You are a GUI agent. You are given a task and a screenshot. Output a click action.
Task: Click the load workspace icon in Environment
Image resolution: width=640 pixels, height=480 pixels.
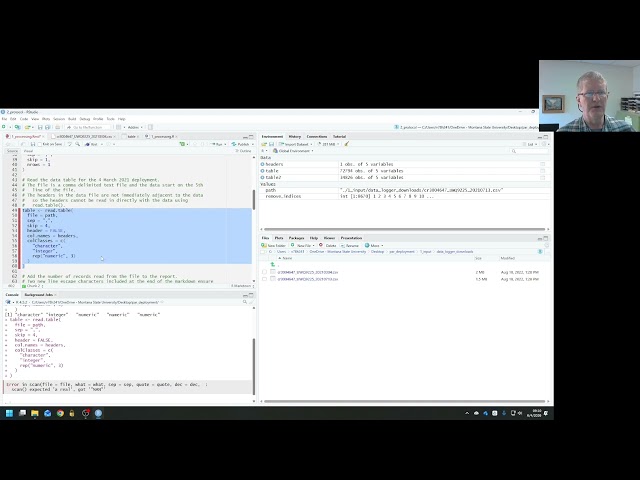(x=264, y=144)
